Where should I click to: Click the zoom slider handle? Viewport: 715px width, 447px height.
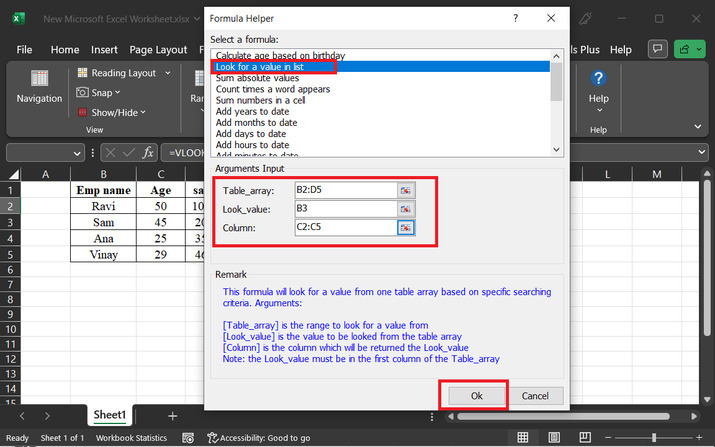[653, 437]
